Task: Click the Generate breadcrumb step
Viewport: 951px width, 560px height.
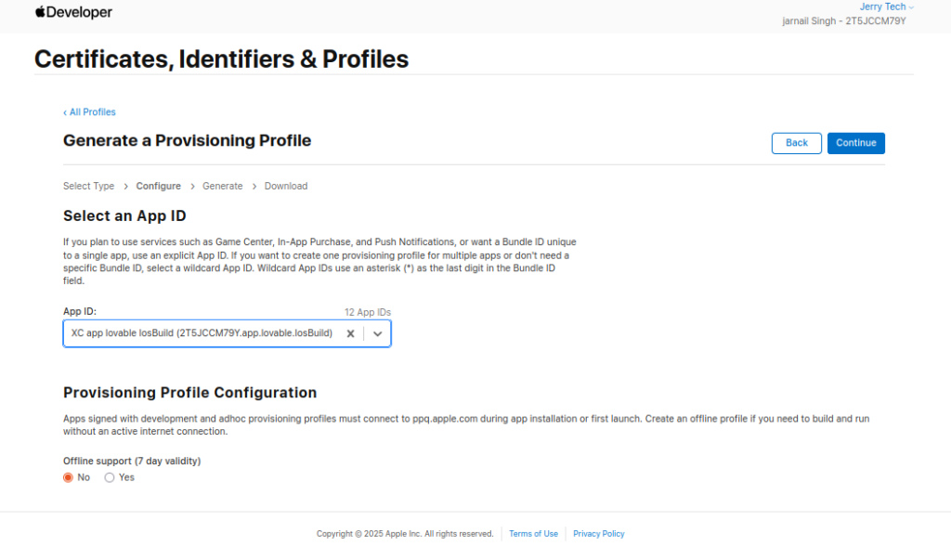Action: [x=223, y=187]
